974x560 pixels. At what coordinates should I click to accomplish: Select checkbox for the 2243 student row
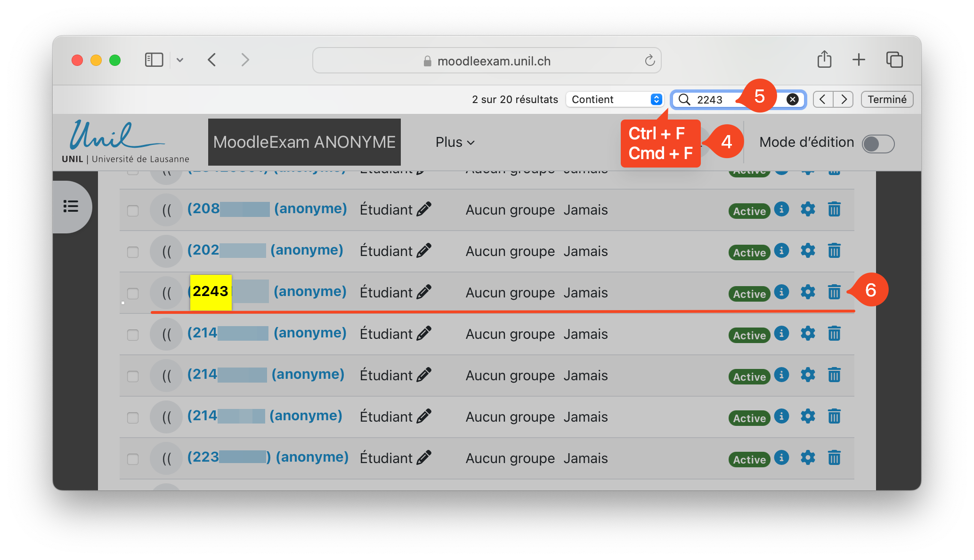[x=133, y=293]
